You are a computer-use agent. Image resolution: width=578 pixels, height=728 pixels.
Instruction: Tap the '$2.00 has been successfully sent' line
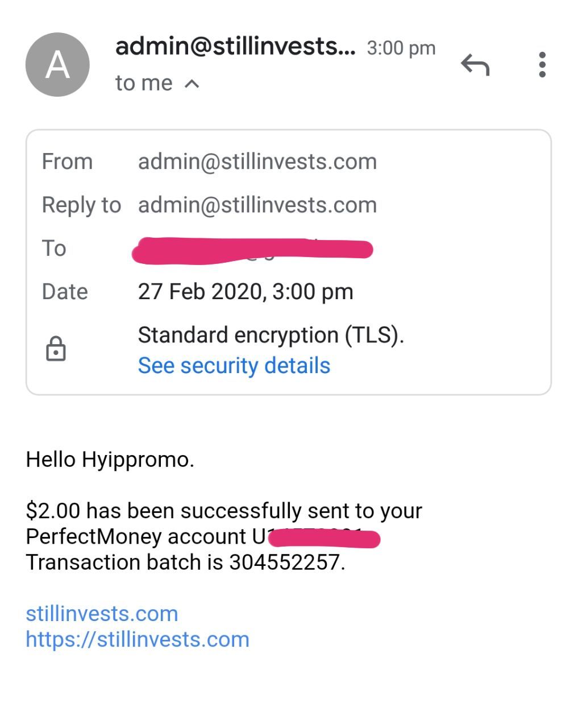pyautogui.click(x=224, y=511)
